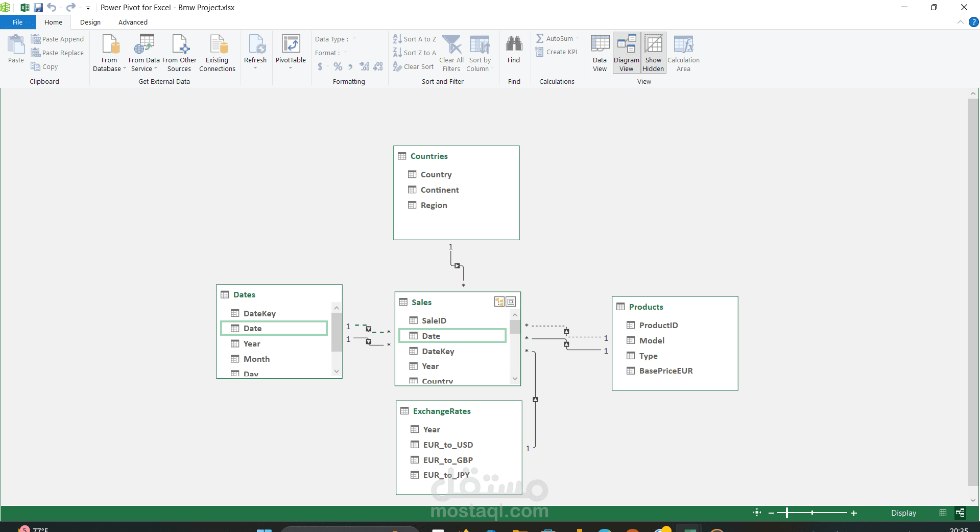Toggle the Calculation Area
This screenshot has height=532, width=980.
(683, 53)
